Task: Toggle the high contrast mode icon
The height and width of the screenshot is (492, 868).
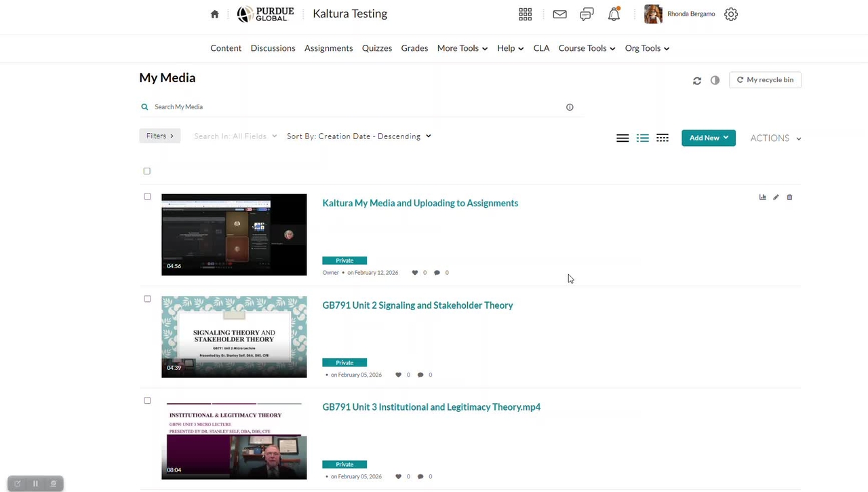Action: pyautogui.click(x=715, y=80)
